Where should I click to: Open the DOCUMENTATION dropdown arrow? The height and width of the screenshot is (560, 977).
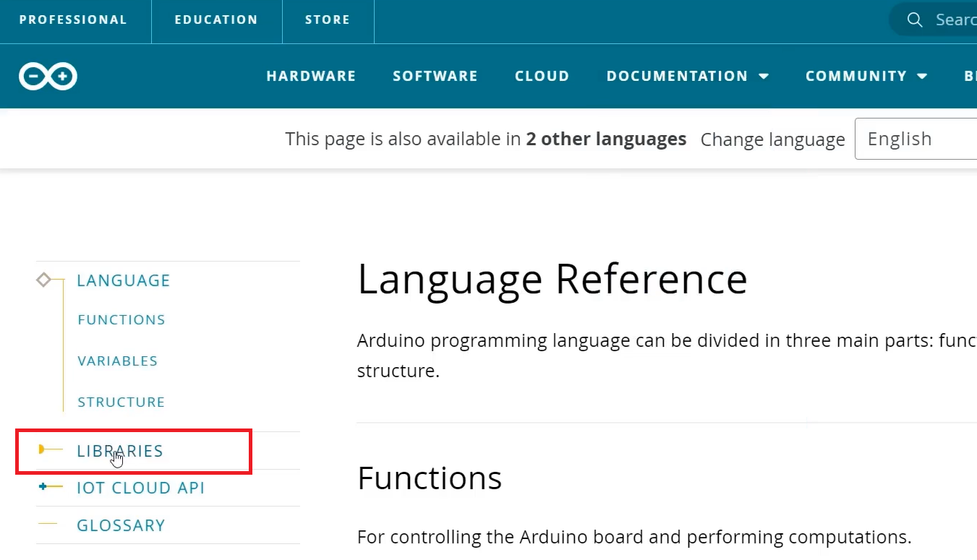click(764, 77)
